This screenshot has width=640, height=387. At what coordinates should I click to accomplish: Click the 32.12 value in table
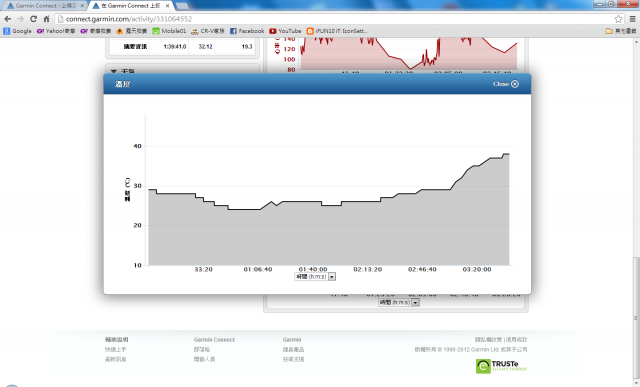tap(205, 47)
